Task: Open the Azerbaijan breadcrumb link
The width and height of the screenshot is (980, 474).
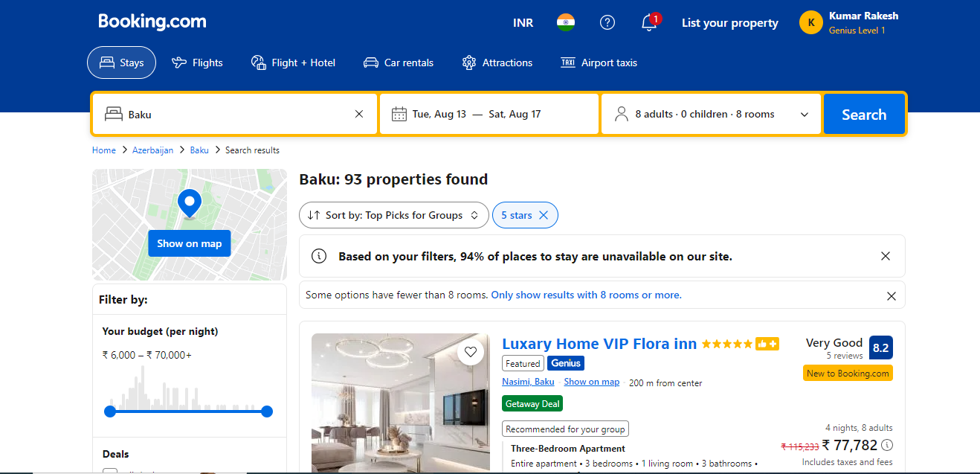Action: (152, 150)
